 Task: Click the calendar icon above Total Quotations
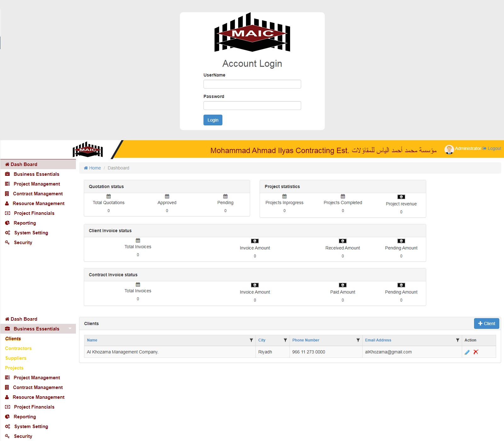[x=109, y=196]
